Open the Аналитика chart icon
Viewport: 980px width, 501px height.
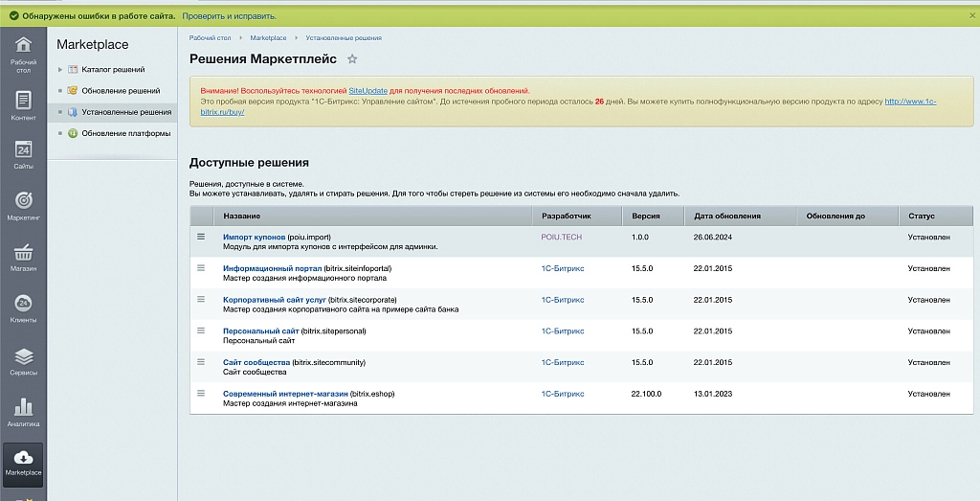point(23,407)
